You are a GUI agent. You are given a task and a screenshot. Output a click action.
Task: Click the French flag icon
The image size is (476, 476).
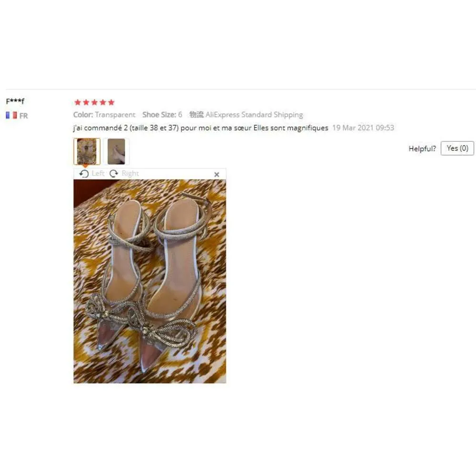[x=11, y=115]
